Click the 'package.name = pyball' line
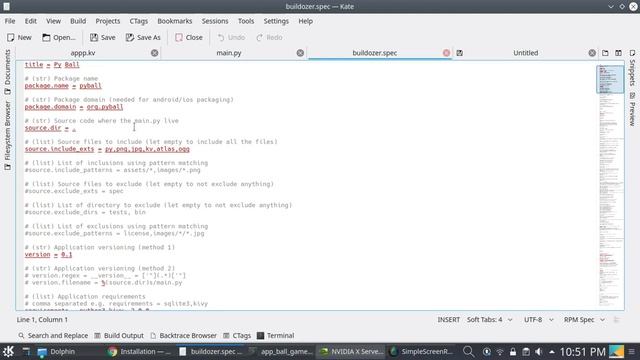The image size is (640, 360). coord(63,86)
